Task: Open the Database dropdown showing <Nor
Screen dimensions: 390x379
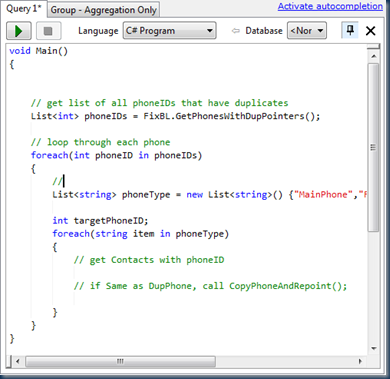Action: [x=307, y=31]
